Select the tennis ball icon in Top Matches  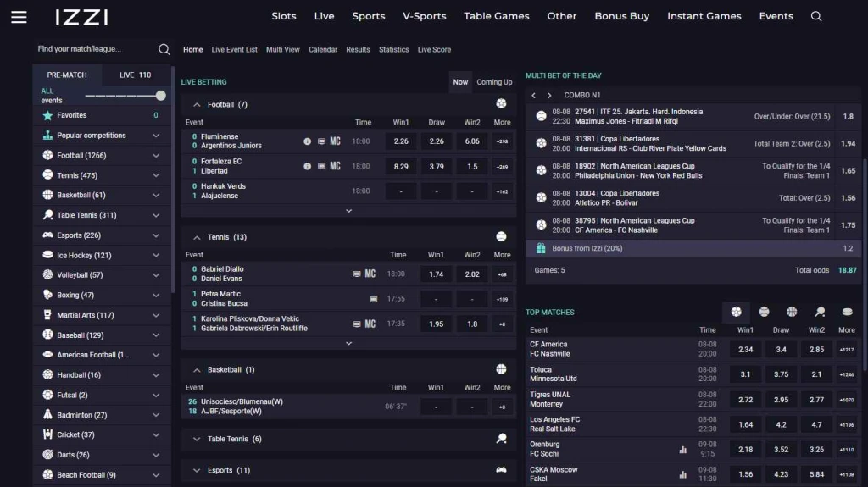(x=764, y=312)
